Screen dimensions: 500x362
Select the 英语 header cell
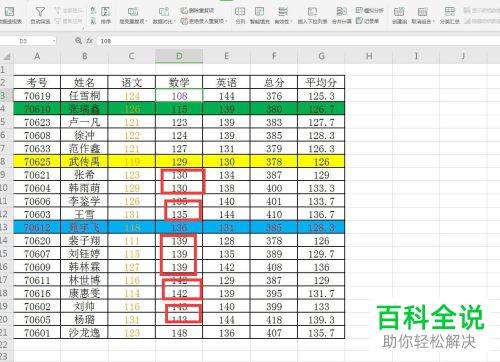[226, 82]
